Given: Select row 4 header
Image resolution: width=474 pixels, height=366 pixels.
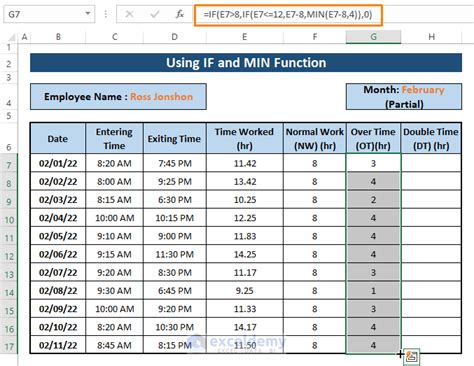Looking at the screenshot, I should point(9,97).
